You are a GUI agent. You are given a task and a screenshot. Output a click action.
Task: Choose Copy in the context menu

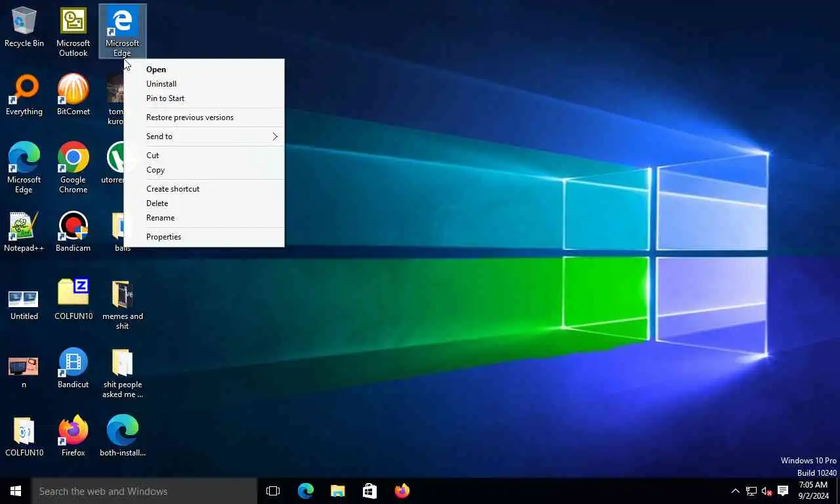tap(204, 170)
